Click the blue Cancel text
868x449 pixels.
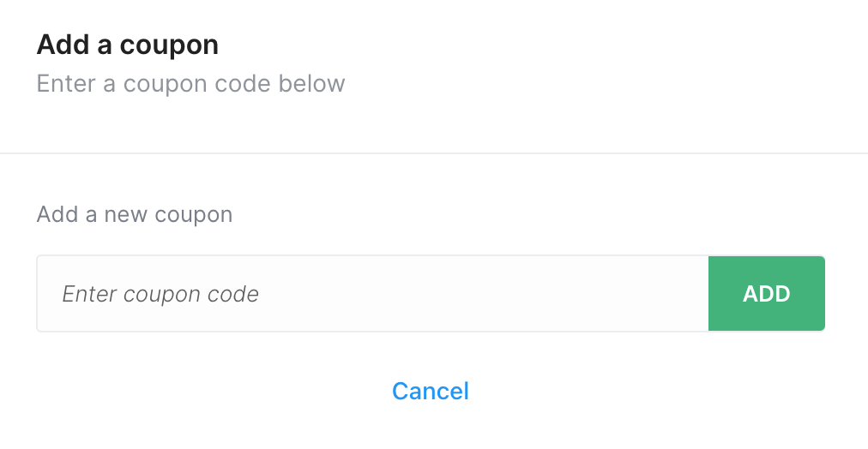430,392
